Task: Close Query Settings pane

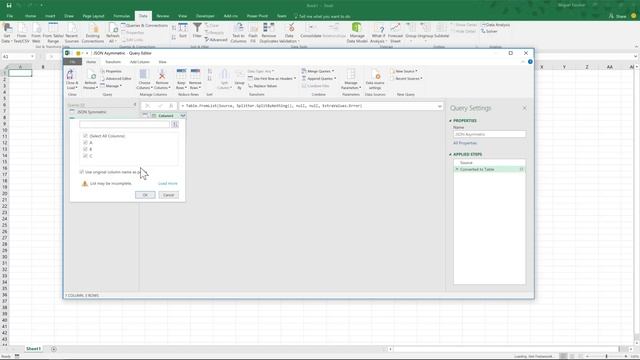Action: coord(524,108)
